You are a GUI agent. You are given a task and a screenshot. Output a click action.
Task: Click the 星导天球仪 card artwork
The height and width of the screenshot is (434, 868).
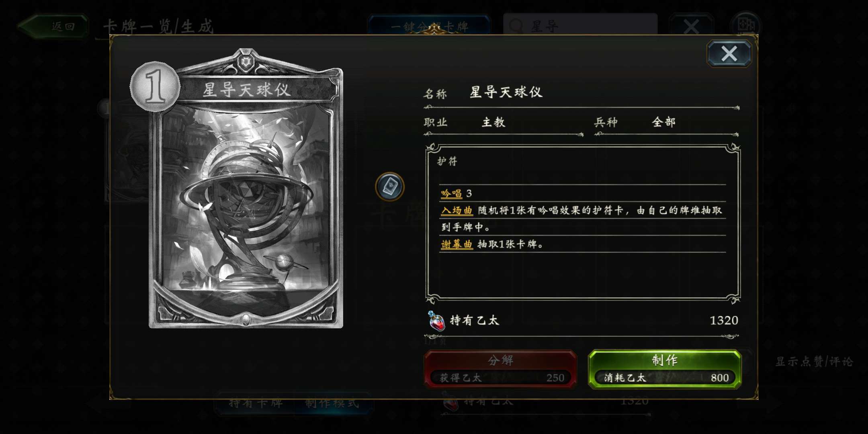click(246, 201)
